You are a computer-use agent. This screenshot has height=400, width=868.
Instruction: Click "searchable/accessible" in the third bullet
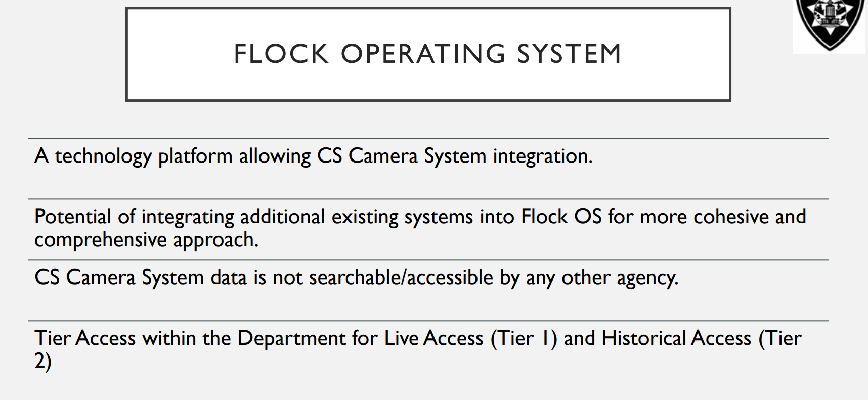coord(401,277)
